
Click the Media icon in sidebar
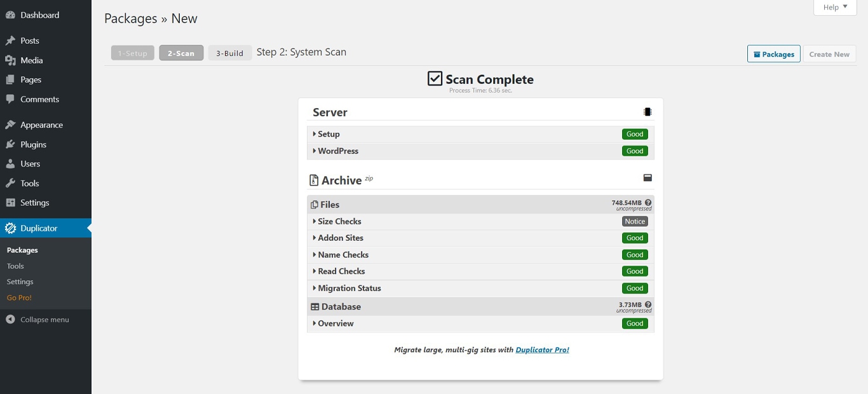10,60
